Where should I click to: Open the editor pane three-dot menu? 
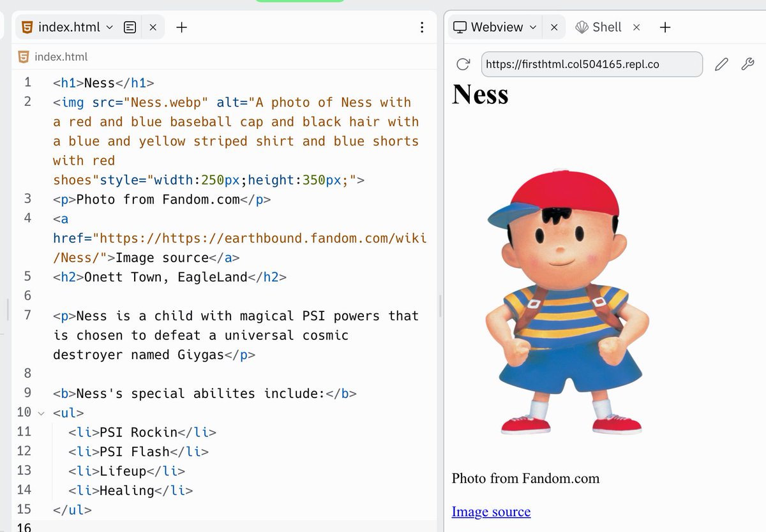(422, 27)
